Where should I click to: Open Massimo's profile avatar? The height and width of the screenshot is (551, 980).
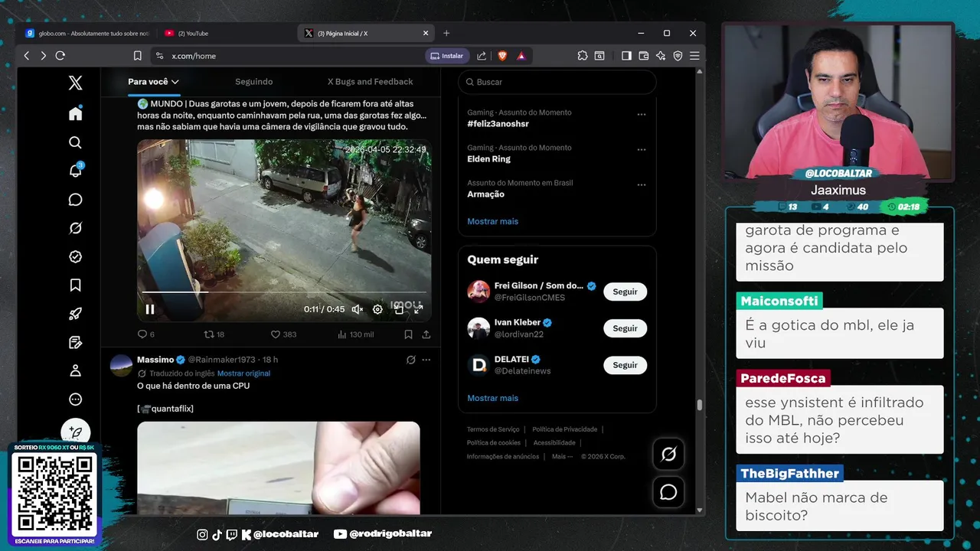[x=121, y=365]
